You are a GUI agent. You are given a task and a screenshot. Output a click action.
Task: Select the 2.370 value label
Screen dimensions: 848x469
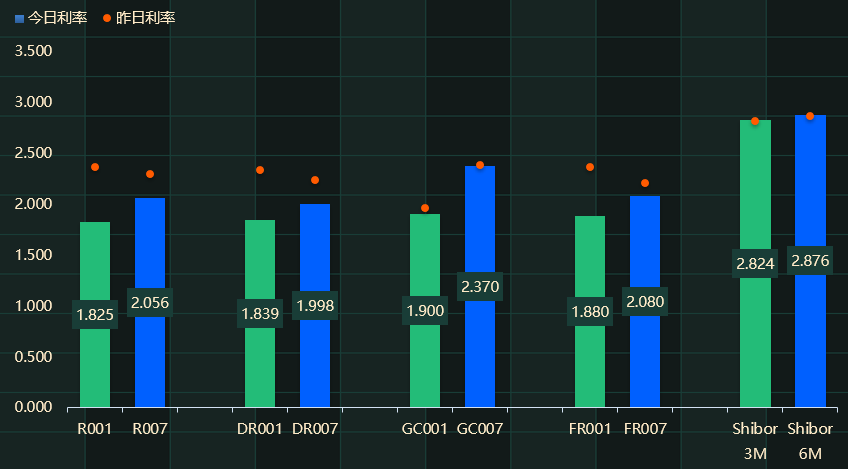pos(480,287)
